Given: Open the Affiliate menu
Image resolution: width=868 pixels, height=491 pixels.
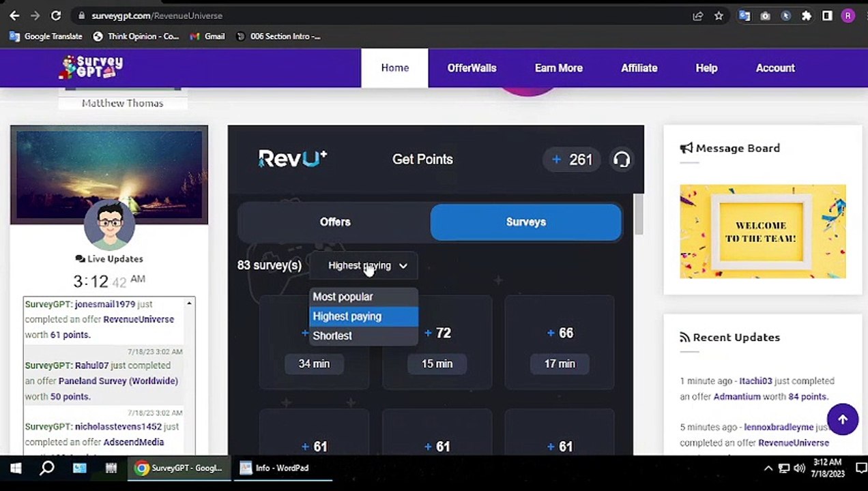Looking at the screenshot, I should coord(639,68).
